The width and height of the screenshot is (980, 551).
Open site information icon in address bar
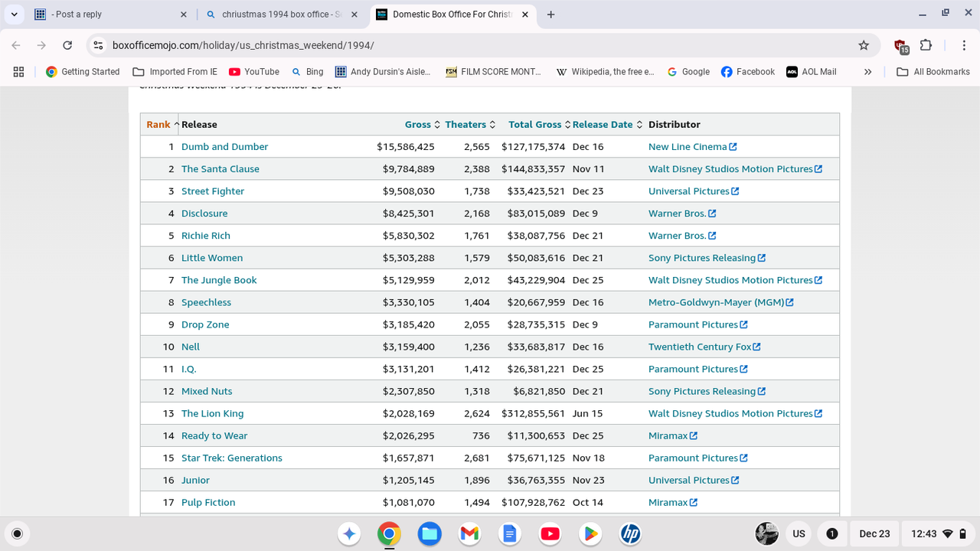coord(98,45)
